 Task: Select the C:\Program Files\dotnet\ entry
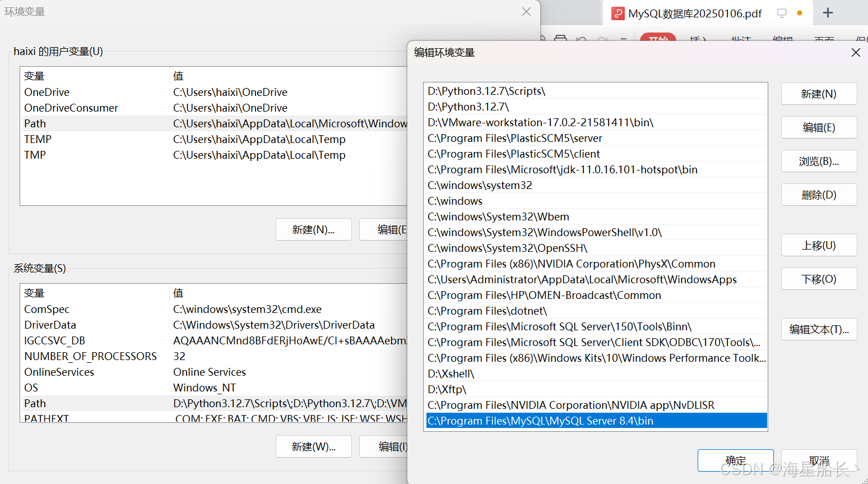point(596,311)
